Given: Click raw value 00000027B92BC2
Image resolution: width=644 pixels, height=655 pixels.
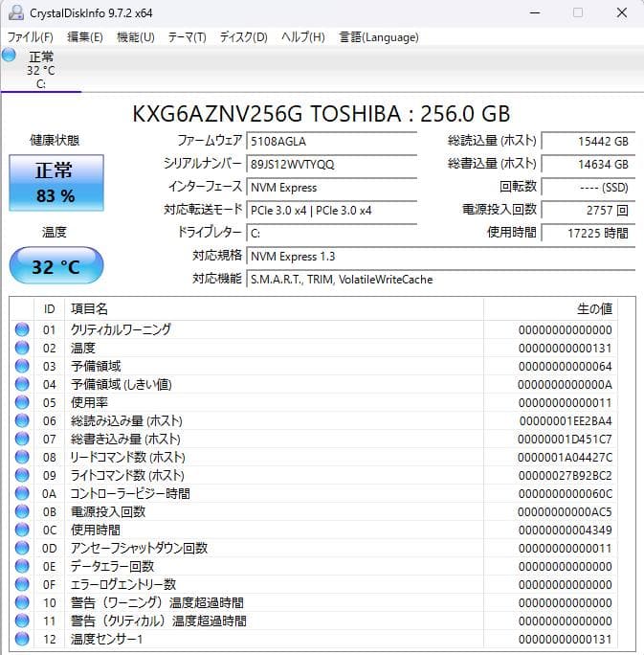Looking at the screenshot, I should point(566,475).
